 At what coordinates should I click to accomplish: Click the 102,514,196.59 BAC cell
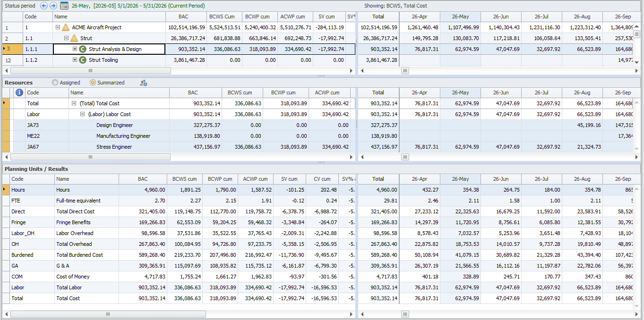[186, 27]
